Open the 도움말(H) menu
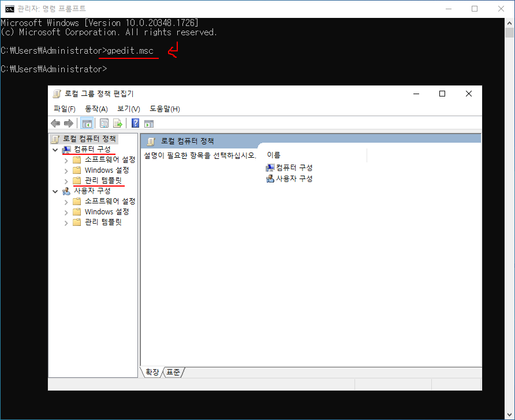Viewport: 515px width, 420px height. 165,109
